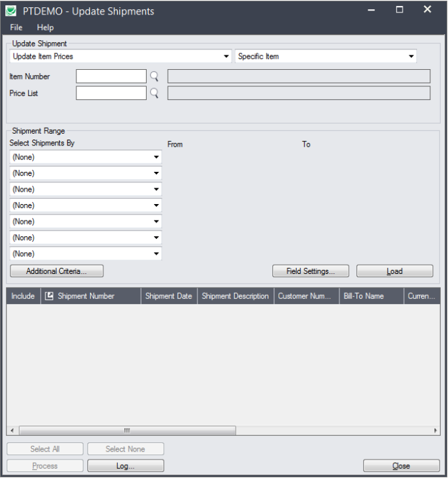
Task: Open the Help menu
Action: point(45,28)
